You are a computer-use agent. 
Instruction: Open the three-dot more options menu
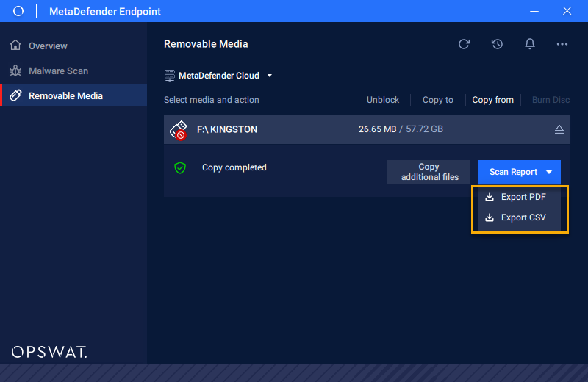562,44
